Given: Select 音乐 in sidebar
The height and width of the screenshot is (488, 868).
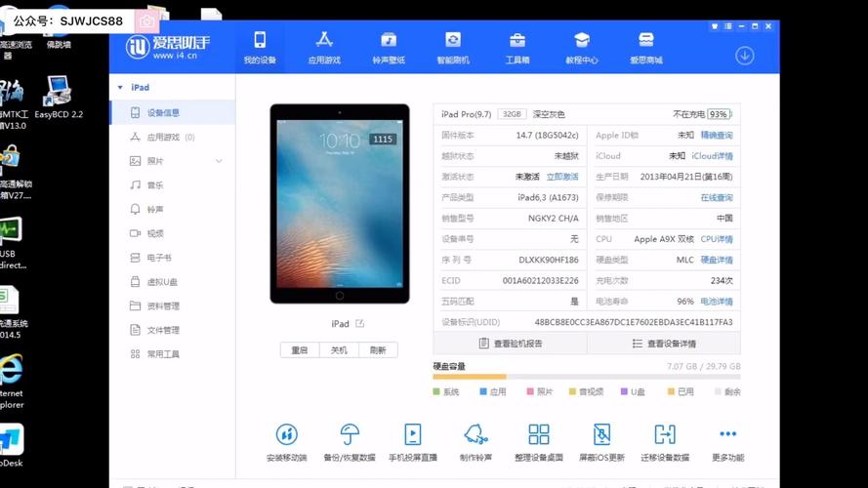Looking at the screenshot, I should point(173,185).
